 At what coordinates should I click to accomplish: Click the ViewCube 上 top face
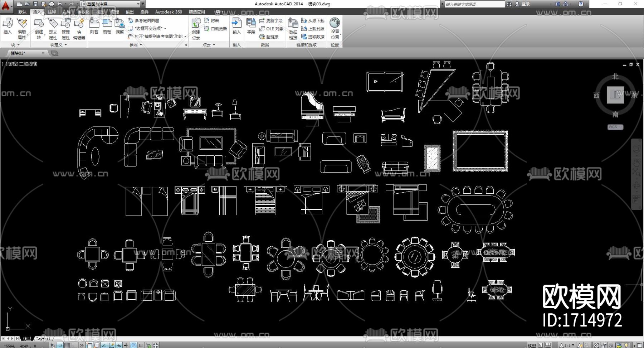click(615, 95)
